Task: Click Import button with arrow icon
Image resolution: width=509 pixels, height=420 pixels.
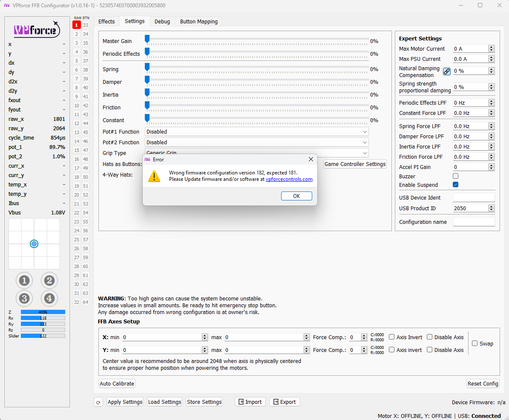Action: click(250, 402)
